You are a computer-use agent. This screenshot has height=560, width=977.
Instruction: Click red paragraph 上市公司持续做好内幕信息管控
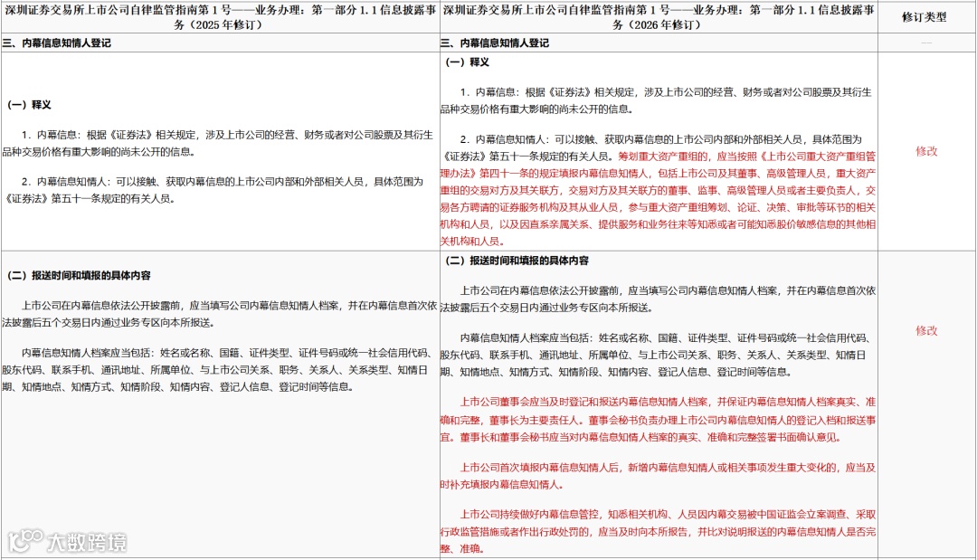658,531
